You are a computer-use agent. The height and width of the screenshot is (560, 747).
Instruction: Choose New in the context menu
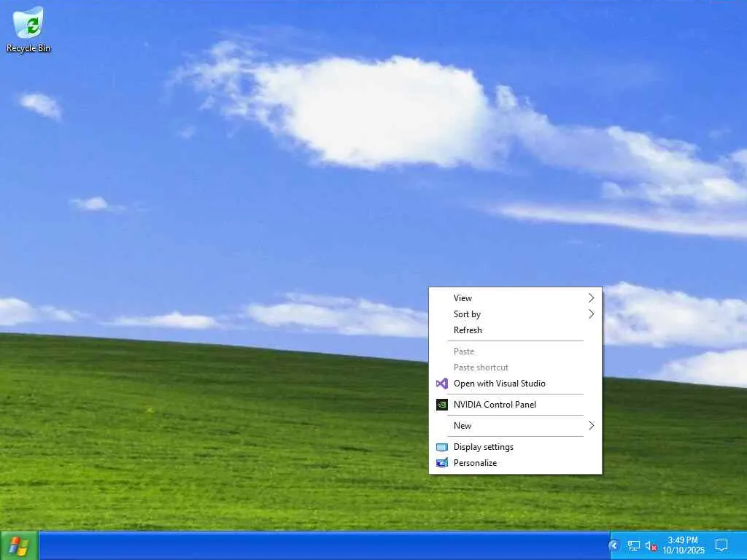pos(516,426)
